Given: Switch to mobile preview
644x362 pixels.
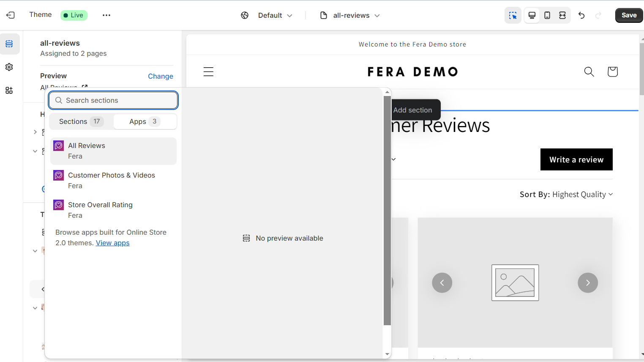Looking at the screenshot, I should pyautogui.click(x=547, y=15).
